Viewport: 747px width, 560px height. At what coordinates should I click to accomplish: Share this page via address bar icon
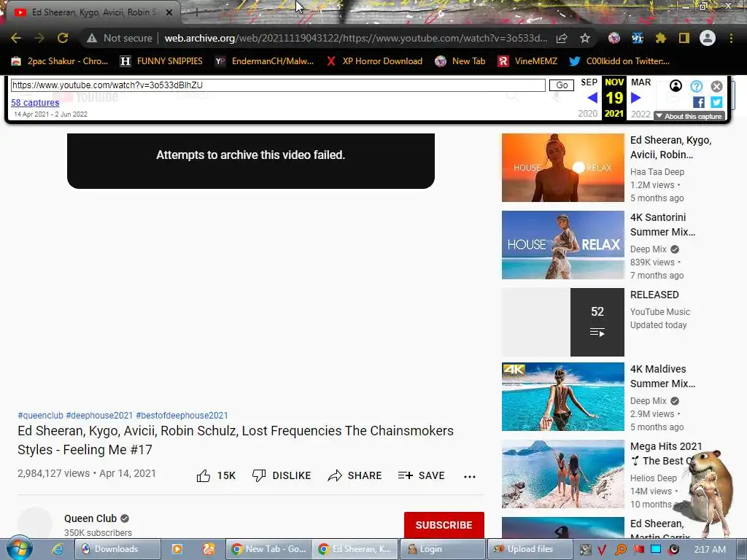coord(562,38)
